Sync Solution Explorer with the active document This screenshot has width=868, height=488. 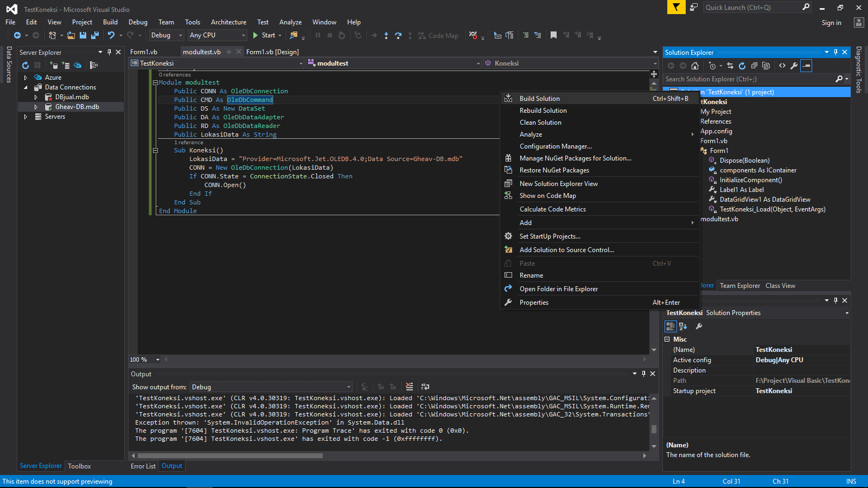coord(731,66)
